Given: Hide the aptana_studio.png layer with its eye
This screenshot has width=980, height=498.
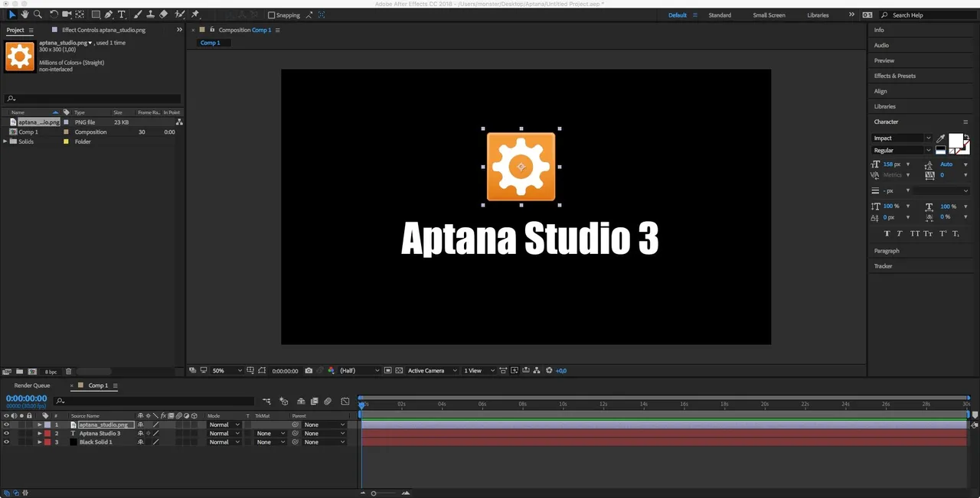Looking at the screenshot, I should (6, 425).
